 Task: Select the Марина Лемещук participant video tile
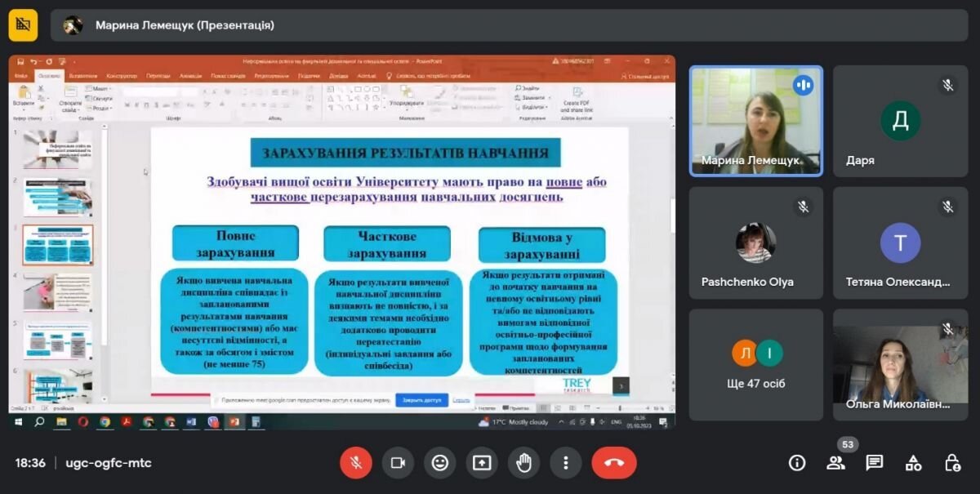point(756,121)
